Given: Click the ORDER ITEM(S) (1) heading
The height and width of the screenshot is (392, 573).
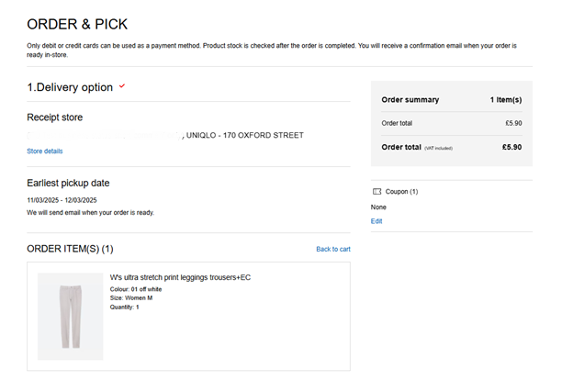Looking at the screenshot, I should pos(70,249).
